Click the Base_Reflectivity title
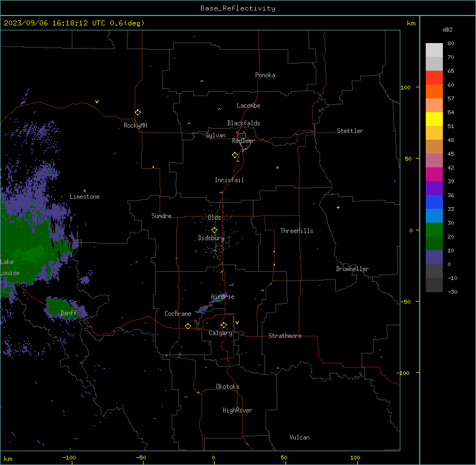This screenshot has height=465, width=476. [238, 8]
